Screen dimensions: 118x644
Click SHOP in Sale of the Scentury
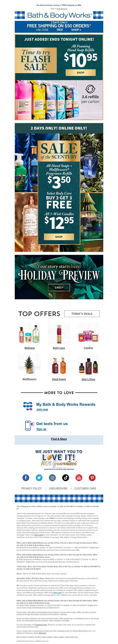click(x=59, y=236)
